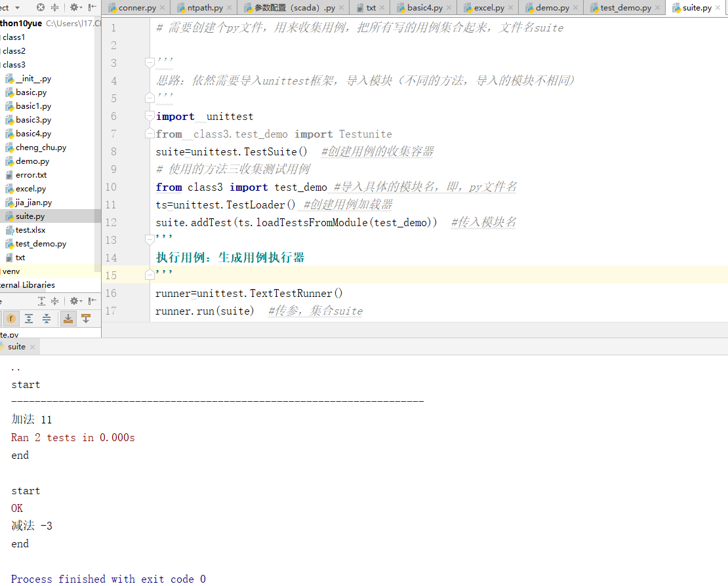Viewport: 728px width, 586px height.
Task: Click 'Ran 2 tests in 0.000s' output
Action: [x=73, y=437]
